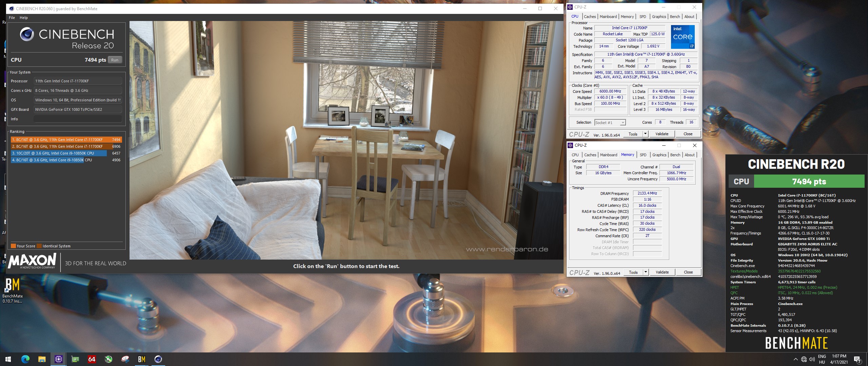Open the clock showing 1:07 PM
The height and width of the screenshot is (366, 868).
click(x=839, y=359)
